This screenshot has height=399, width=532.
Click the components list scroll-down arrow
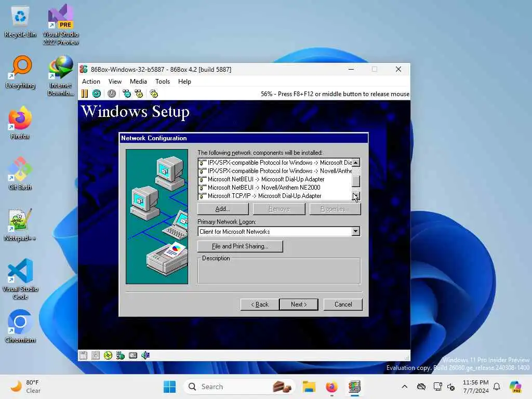(x=355, y=196)
